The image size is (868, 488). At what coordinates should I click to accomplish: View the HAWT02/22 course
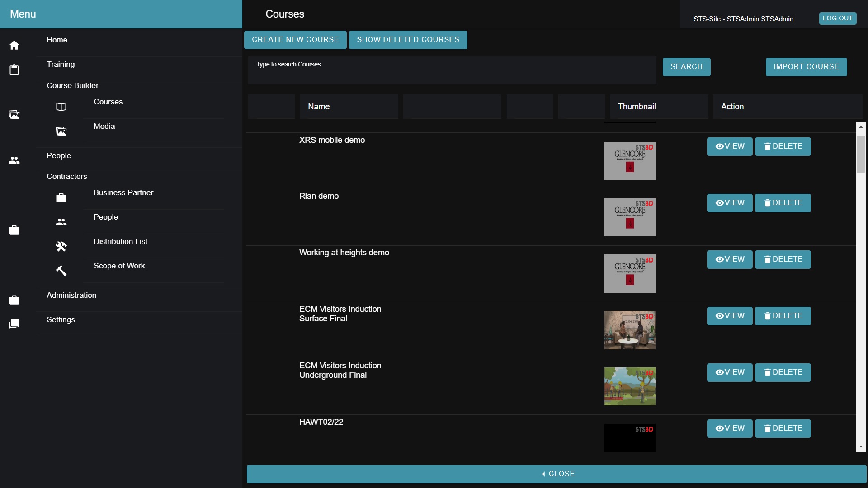click(x=729, y=428)
